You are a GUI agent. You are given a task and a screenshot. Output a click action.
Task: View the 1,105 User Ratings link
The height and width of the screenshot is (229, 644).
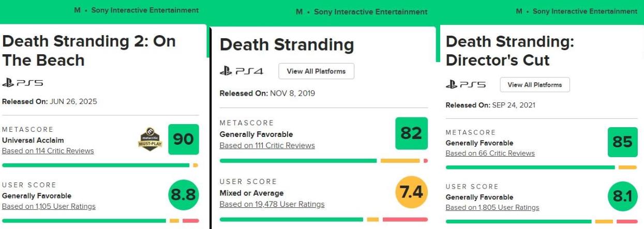(x=49, y=206)
